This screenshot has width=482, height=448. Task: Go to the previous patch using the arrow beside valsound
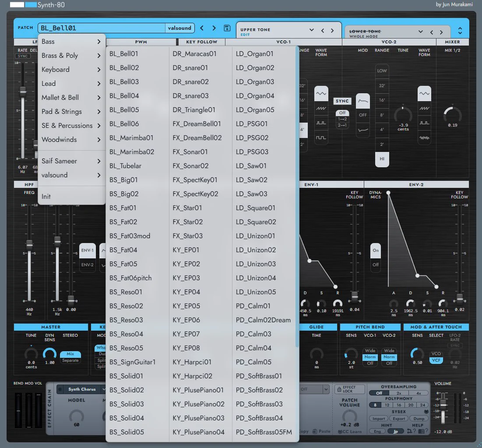tap(202, 28)
